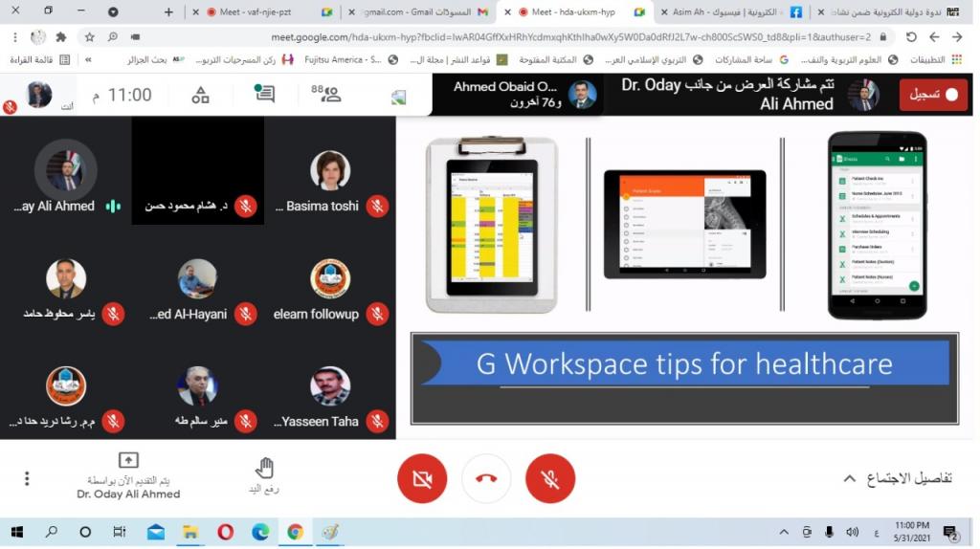980x549 pixels.
Task: Toggle the microphone mute button
Action: point(550,478)
